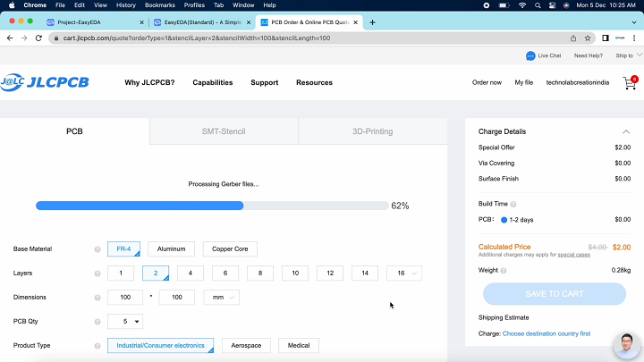Open Chrome three-dot menu

coord(634,38)
